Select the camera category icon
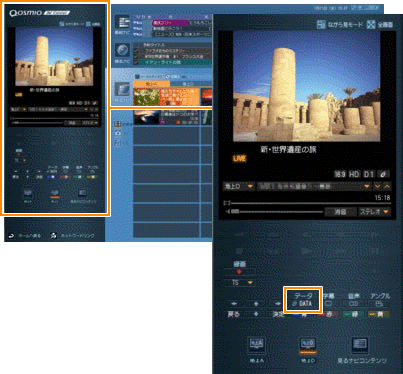The image size is (403, 374). pos(117,133)
